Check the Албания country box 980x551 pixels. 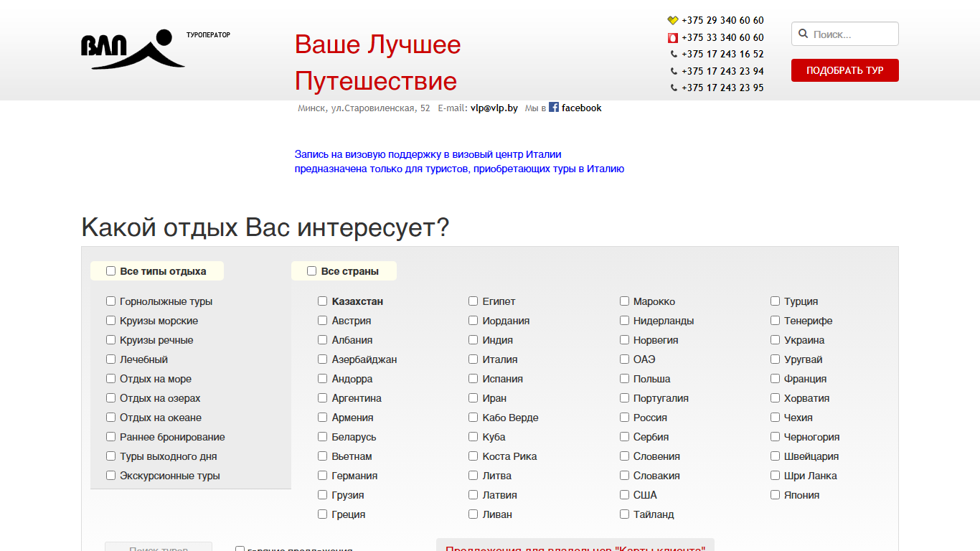pyautogui.click(x=323, y=340)
